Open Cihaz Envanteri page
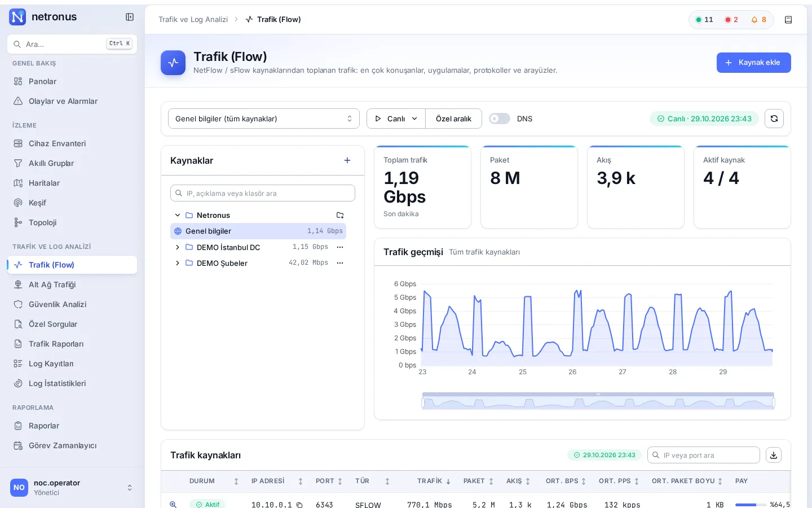The height and width of the screenshot is (508, 812). coord(72,143)
